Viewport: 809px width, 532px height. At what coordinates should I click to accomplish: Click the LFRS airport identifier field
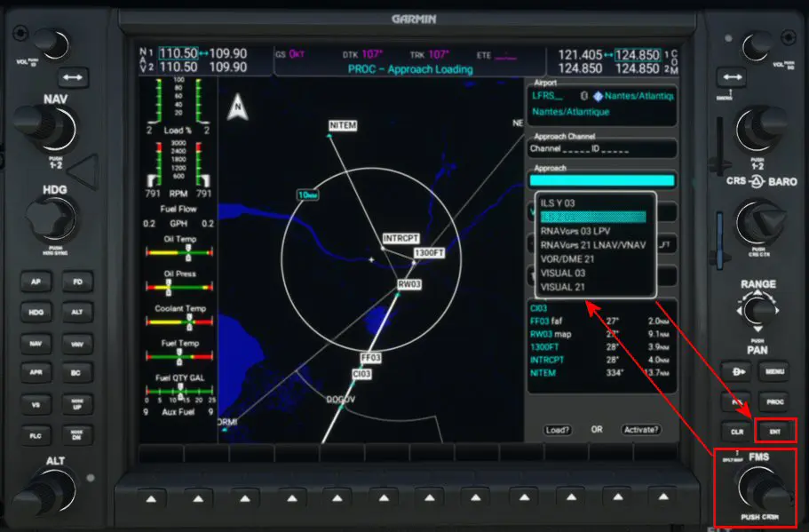tap(547, 96)
